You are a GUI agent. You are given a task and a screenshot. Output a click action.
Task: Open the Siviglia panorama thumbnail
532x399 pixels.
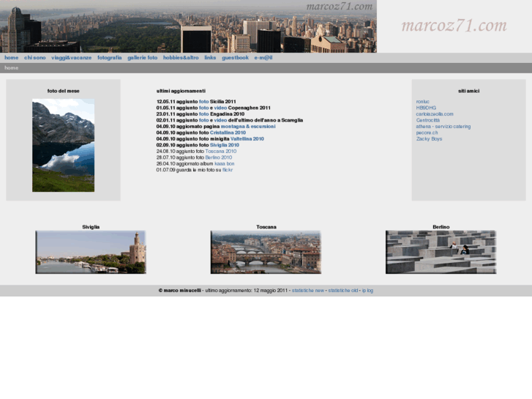(91, 252)
